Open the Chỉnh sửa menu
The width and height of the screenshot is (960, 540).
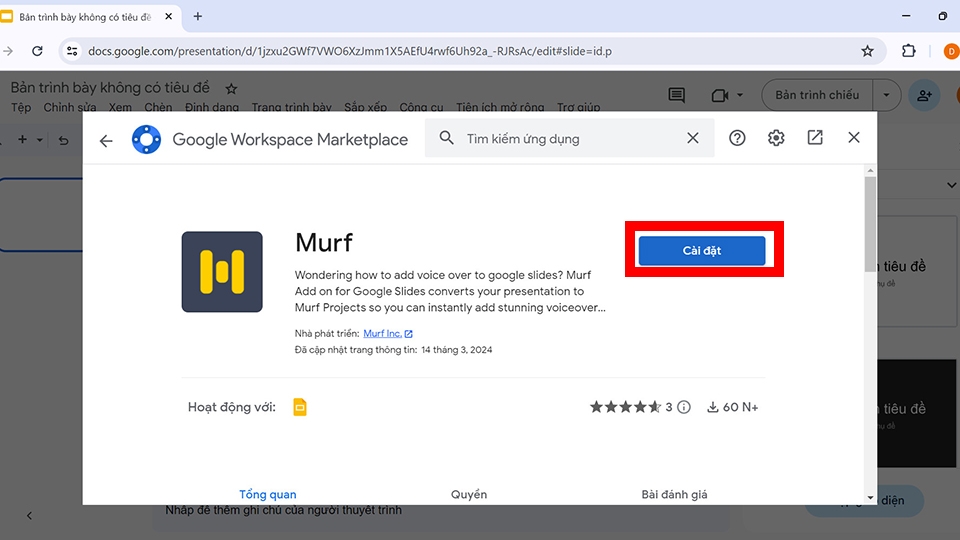coord(70,107)
